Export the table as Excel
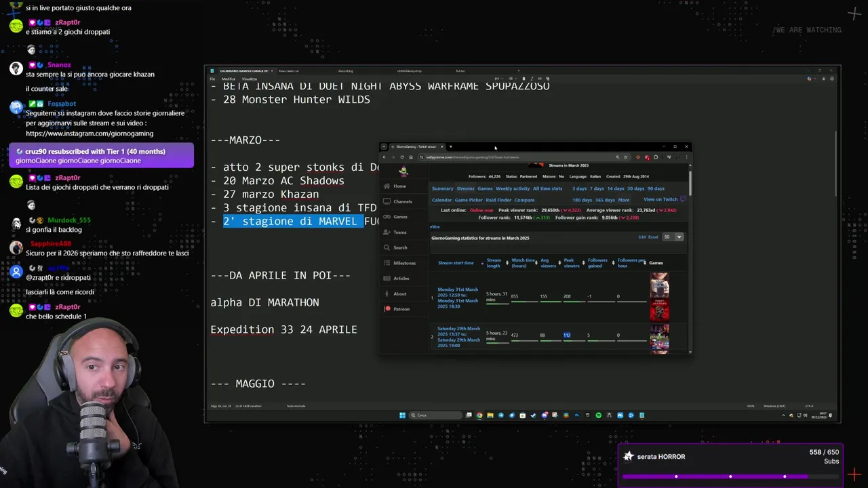Image resolution: width=868 pixels, height=488 pixels. (x=654, y=237)
